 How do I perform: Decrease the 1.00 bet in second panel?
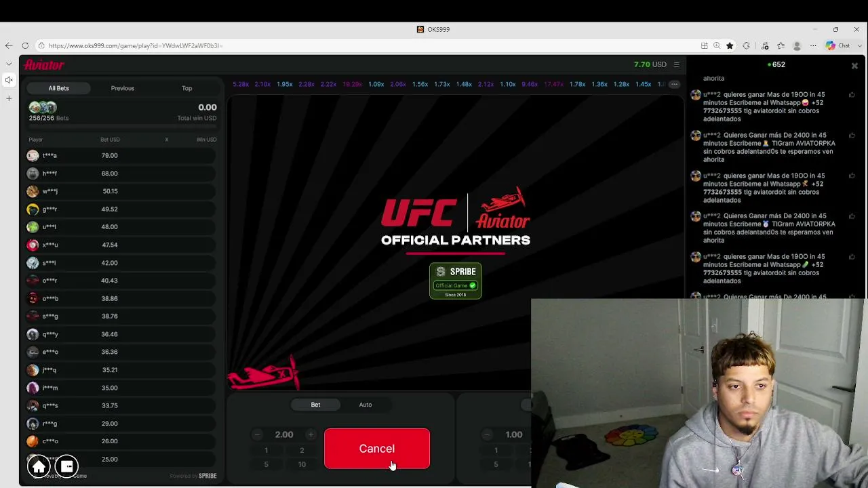[487, 434]
